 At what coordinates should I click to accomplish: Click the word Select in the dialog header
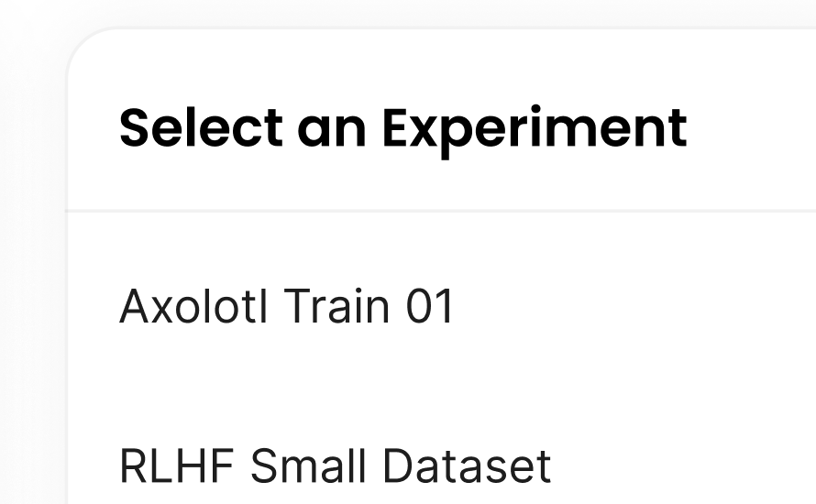201,127
